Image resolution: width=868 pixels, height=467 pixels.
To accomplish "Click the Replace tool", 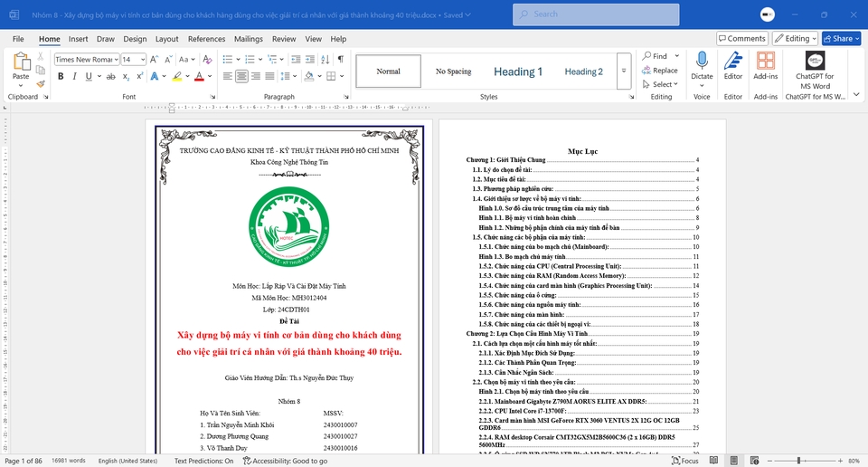I will (x=659, y=71).
